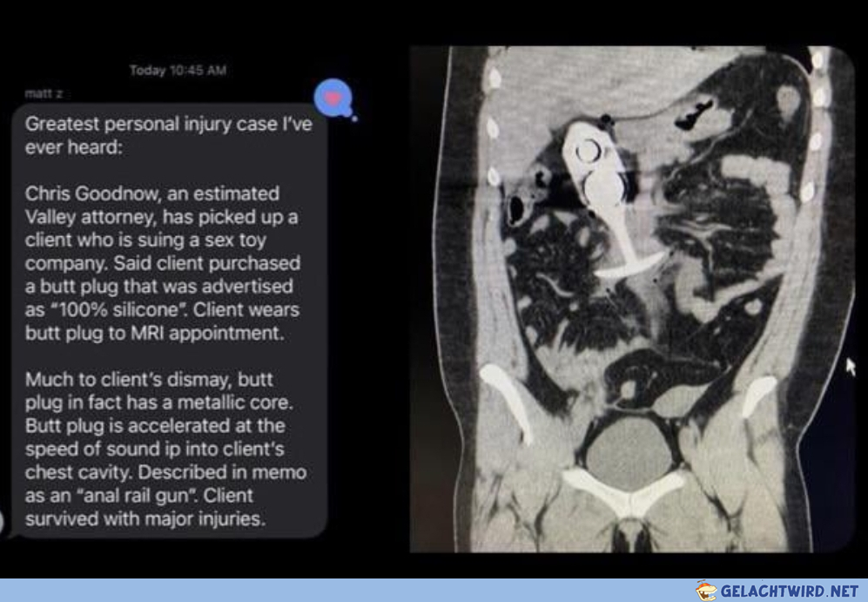Tap the partial avatar beside message bubble
This screenshot has width=868, height=602.
click(x=2, y=522)
